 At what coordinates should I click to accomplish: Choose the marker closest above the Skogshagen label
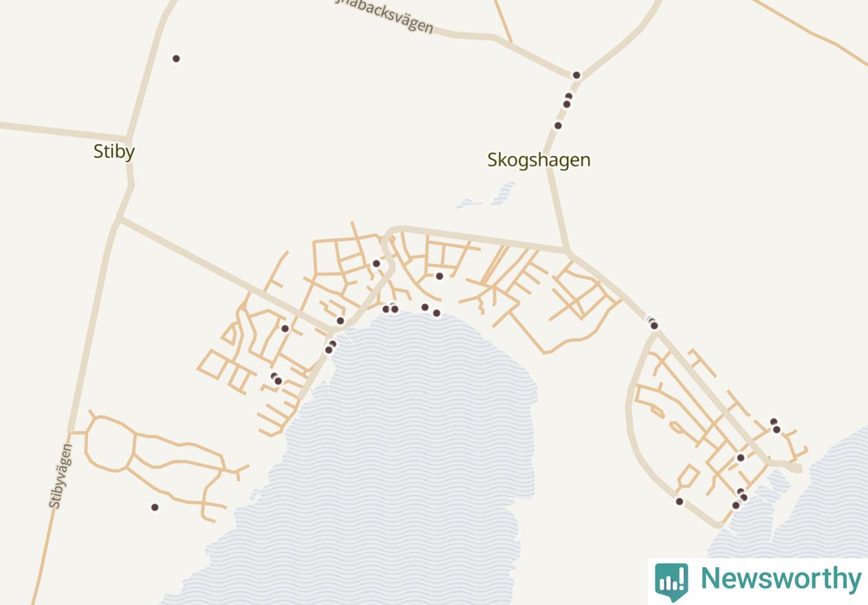point(558,125)
